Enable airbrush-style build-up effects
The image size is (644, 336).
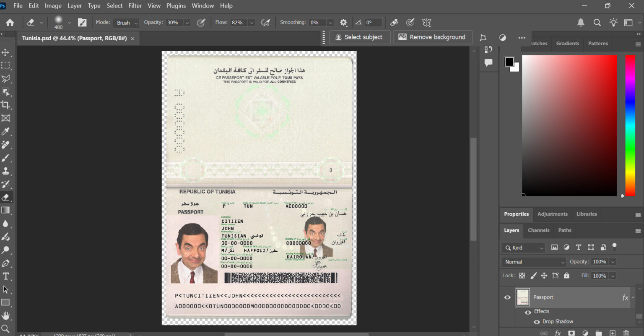265,23
